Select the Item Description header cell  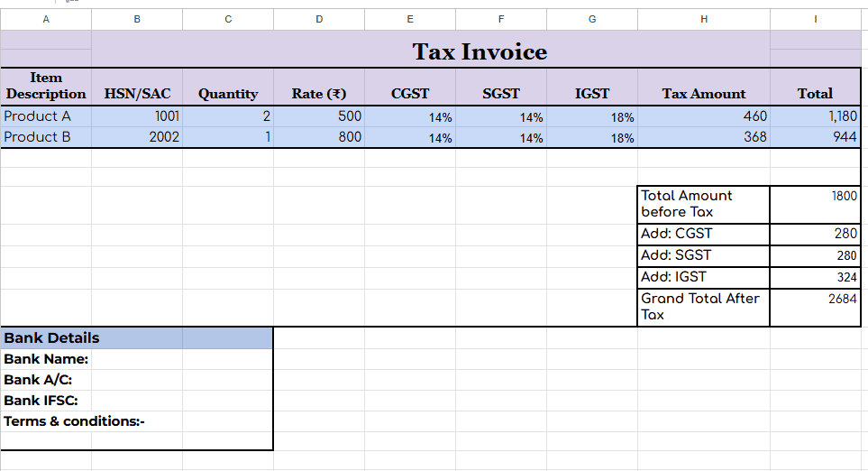(46, 86)
